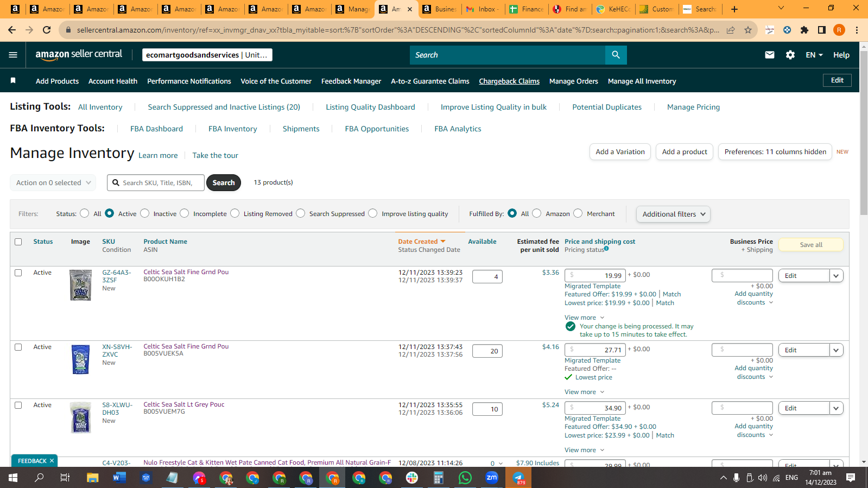
Task: Open Edit dropdown arrow for $27.71 listing
Action: click(x=837, y=350)
